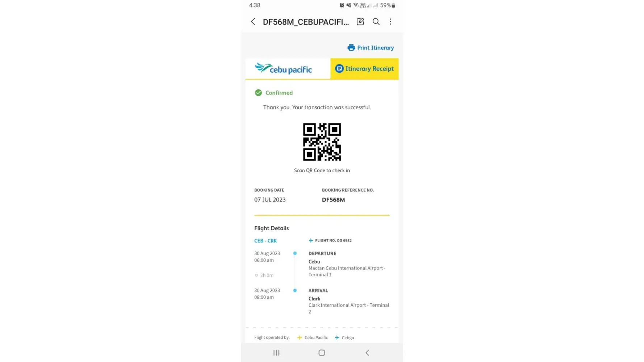The height and width of the screenshot is (362, 644).
Task: Click the CEB - CRK route link
Action: pos(265,241)
